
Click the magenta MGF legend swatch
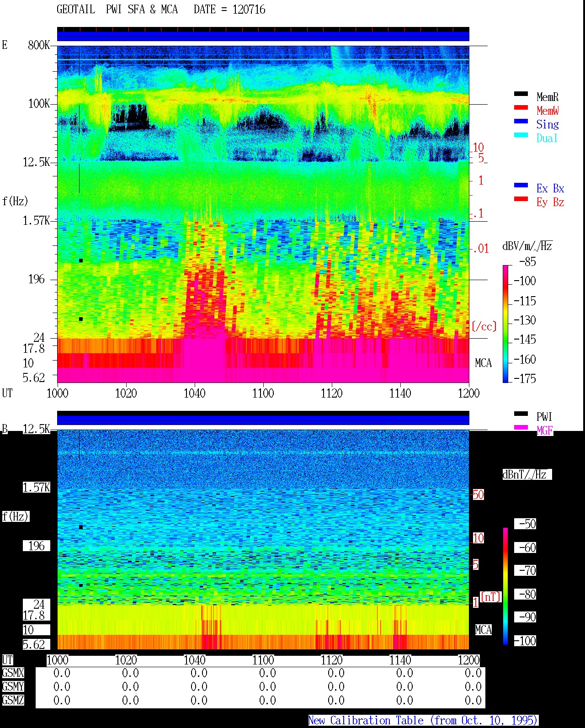click(x=521, y=427)
